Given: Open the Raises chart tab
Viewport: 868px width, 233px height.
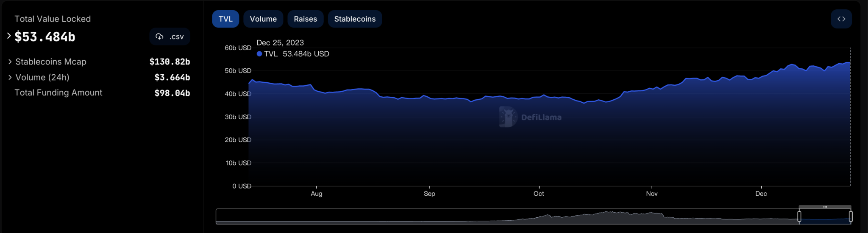Looking at the screenshot, I should click(x=306, y=19).
